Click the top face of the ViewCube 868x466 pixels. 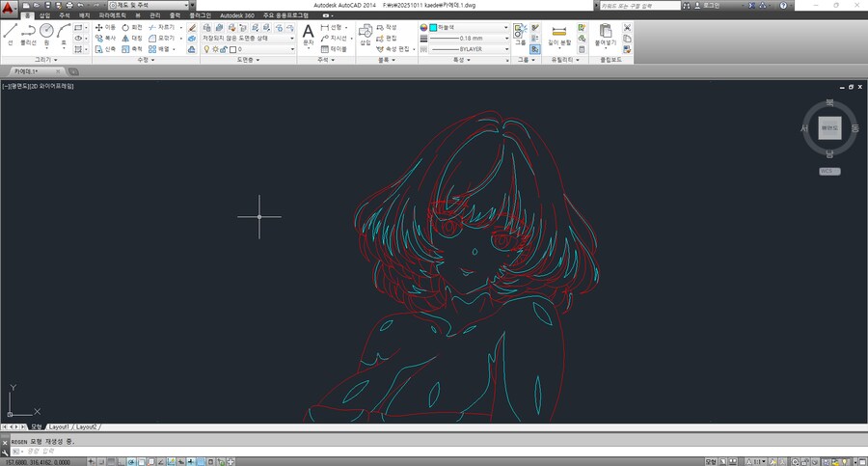coord(829,128)
